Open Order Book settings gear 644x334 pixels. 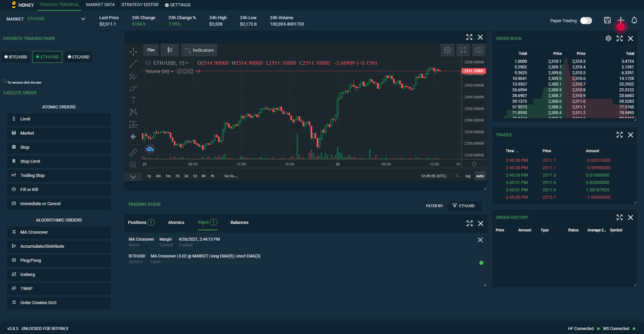pos(608,38)
